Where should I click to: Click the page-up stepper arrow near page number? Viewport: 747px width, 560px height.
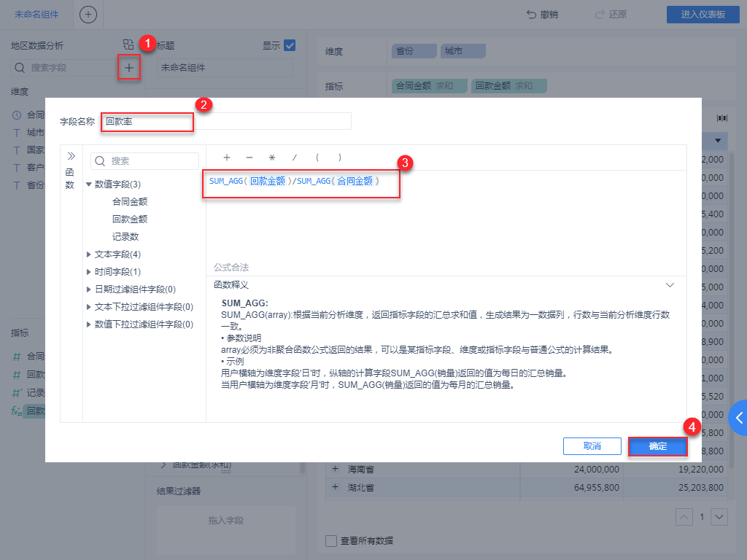click(684, 517)
